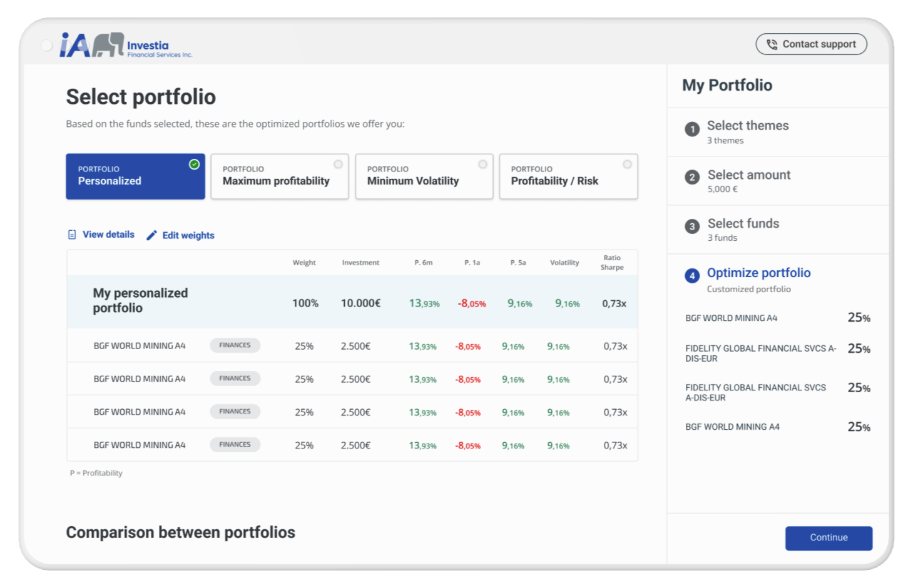Click the P. 6m column header
Image resolution: width=913 pixels, height=588 pixels.
click(424, 263)
